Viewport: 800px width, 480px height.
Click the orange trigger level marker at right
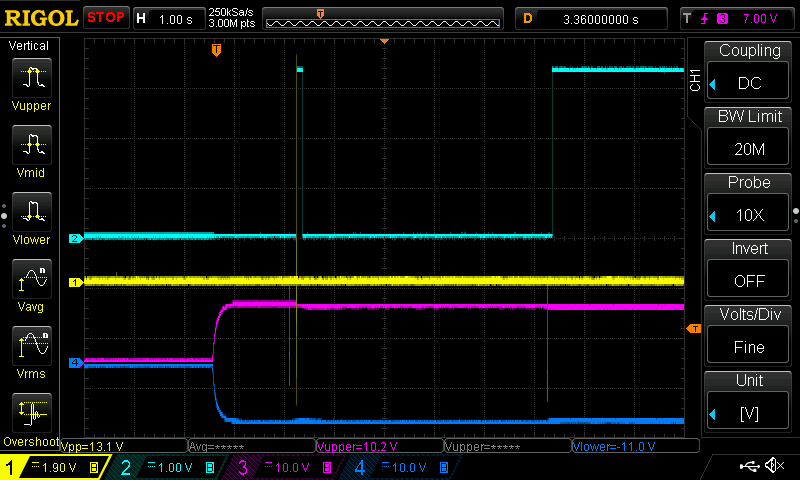(x=694, y=329)
